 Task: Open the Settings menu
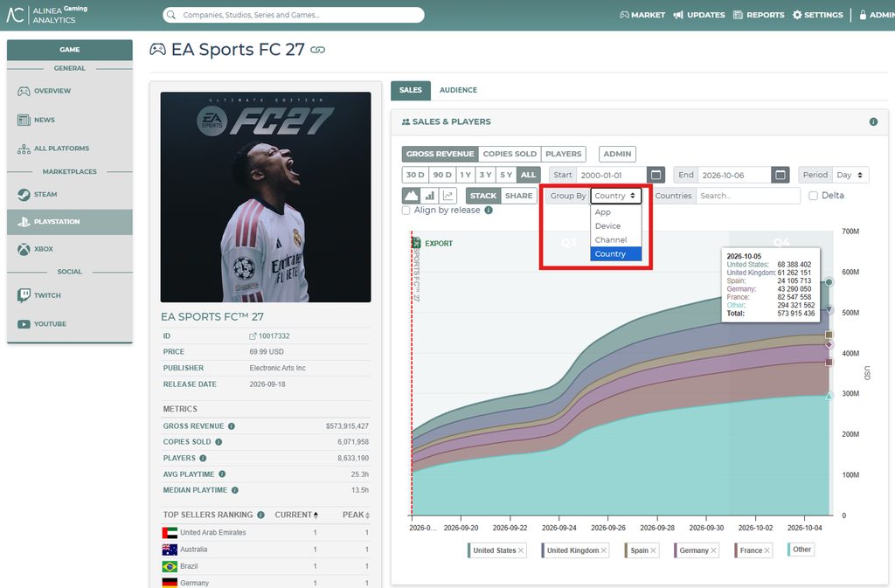[818, 15]
